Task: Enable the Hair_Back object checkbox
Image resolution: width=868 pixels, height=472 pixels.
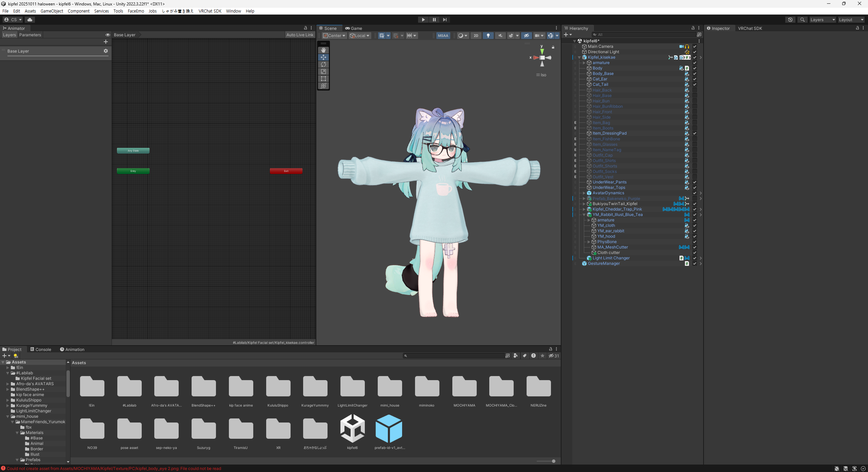Action: pos(694,90)
